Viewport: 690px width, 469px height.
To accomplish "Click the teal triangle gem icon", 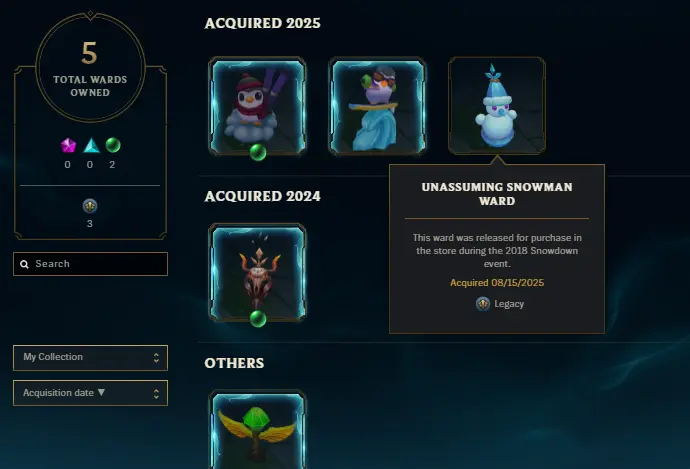I will coord(92,146).
